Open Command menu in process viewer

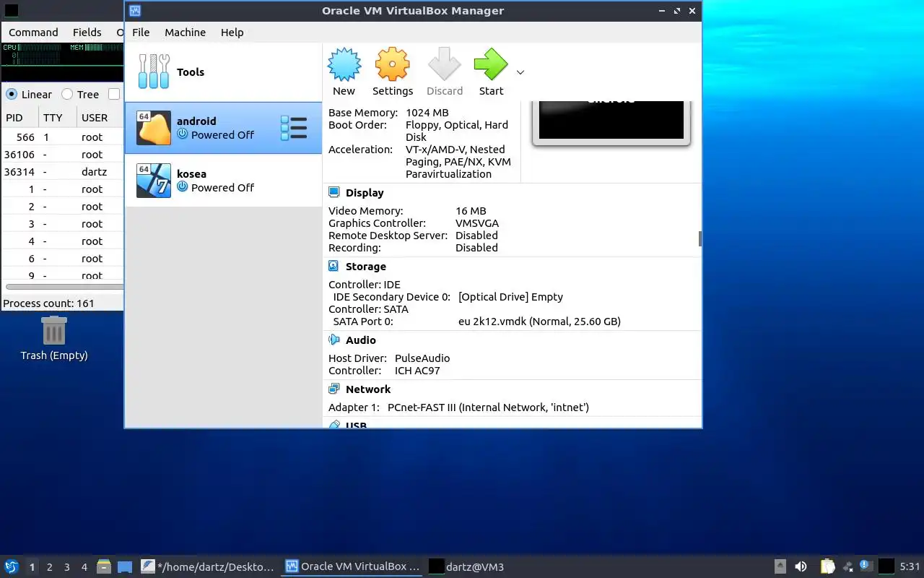click(x=33, y=33)
